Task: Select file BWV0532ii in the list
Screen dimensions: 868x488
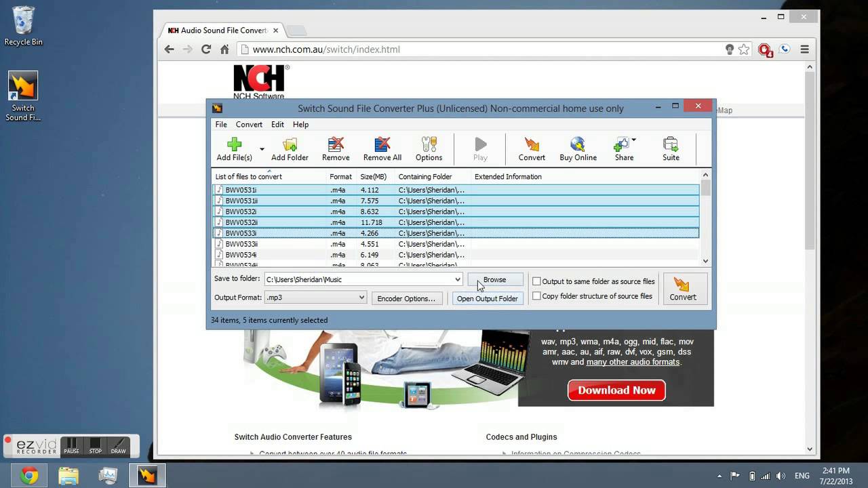Action: (x=456, y=222)
